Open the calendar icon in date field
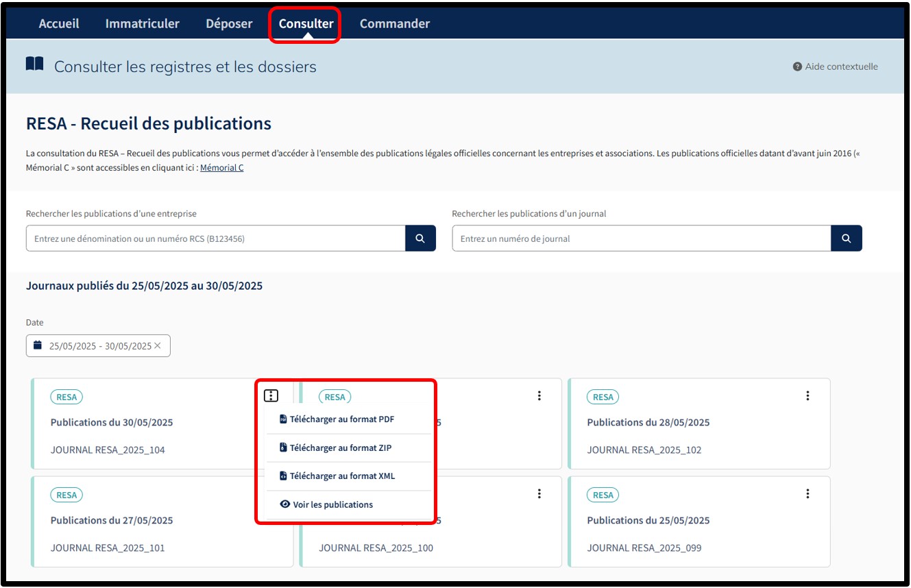 point(38,345)
